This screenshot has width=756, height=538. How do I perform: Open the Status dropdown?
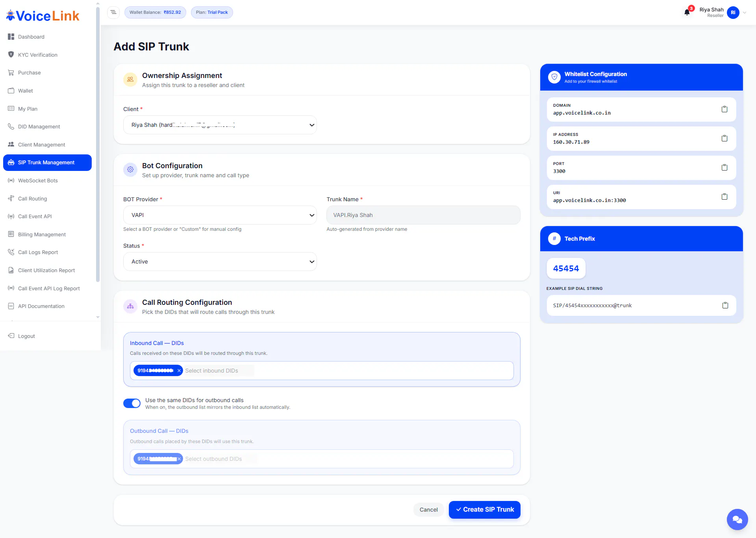220,262
